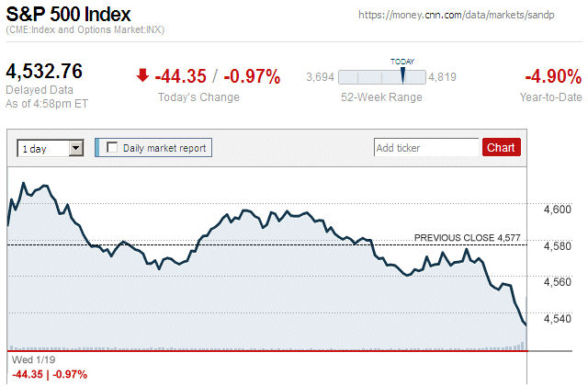
Task: Click the dropdown arrow beside 1 day
Action: pos(75,147)
